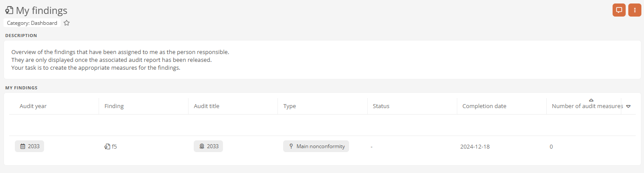The width and height of the screenshot is (644, 173).
Task: Click the findings icon beside page title
Action: [x=9, y=10]
